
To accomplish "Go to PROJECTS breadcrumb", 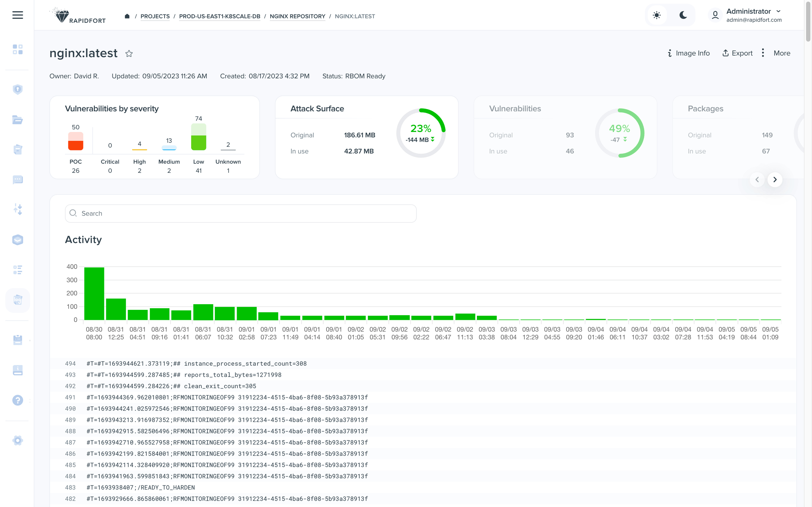I will click(155, 16).
